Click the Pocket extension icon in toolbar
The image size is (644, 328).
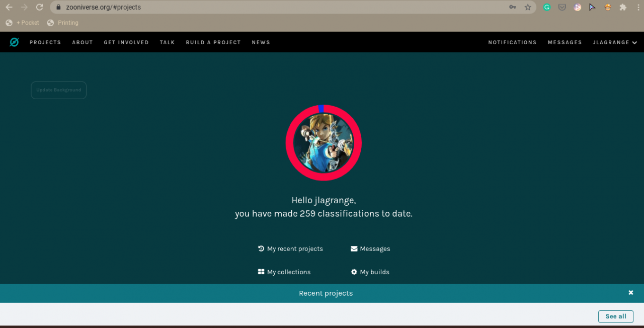(x=562, y=7)
